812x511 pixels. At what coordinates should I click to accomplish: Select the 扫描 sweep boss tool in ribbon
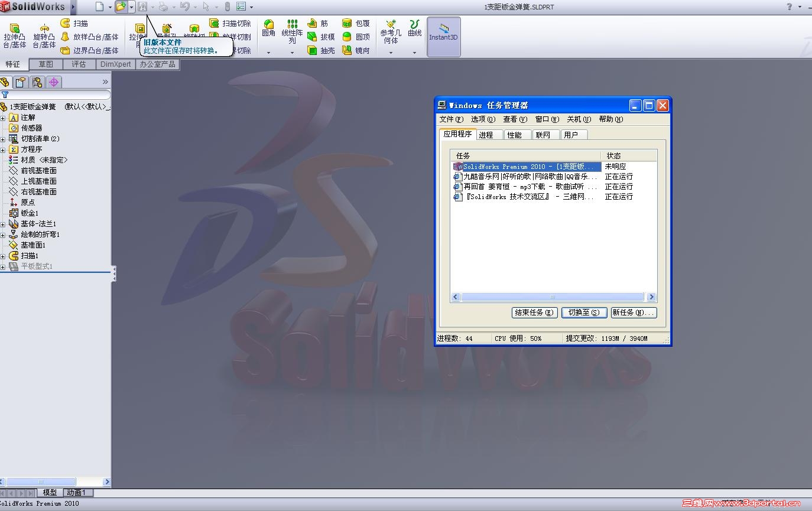click(x=74, y=23)
